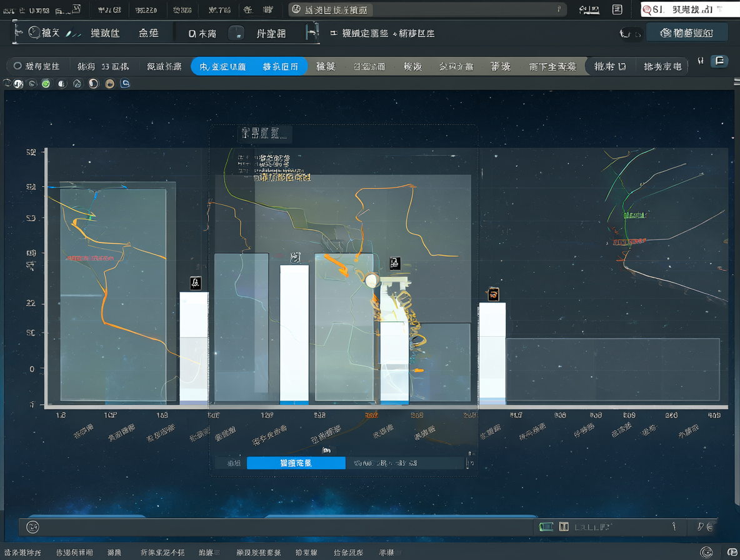Click the blue highlighted button below the chart
The height and width of the screenshot is (560, 740).
click(296, 463)
